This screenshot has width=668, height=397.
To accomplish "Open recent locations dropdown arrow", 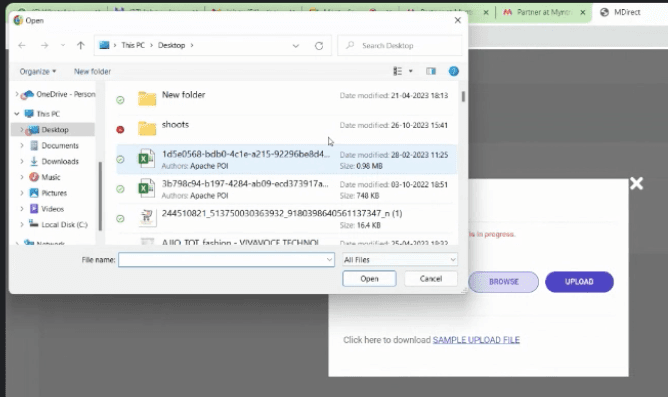I will (x=63, y=45).
